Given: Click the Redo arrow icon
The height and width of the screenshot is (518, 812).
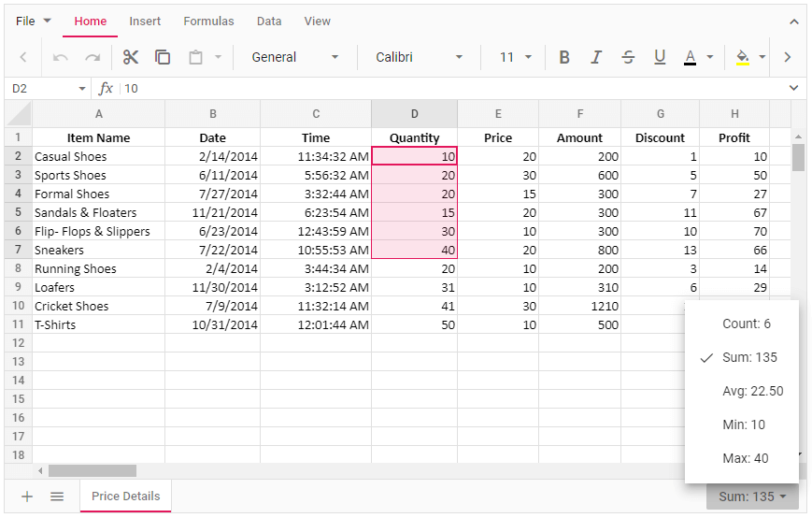Looking at the screenshot, I should [93, 57].
